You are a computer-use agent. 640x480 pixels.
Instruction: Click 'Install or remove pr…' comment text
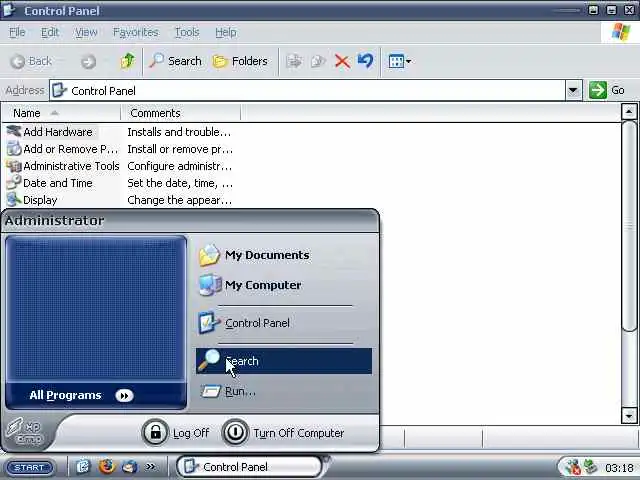[x=180, y=149]
